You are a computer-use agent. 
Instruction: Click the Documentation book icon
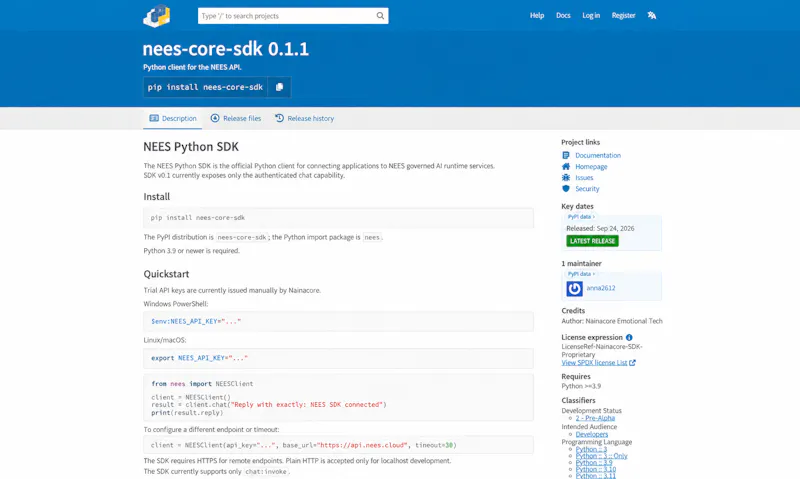click(565, 155)
